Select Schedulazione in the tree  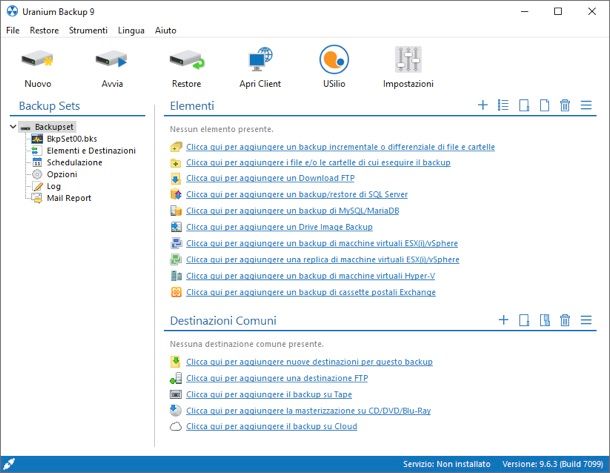74,162
